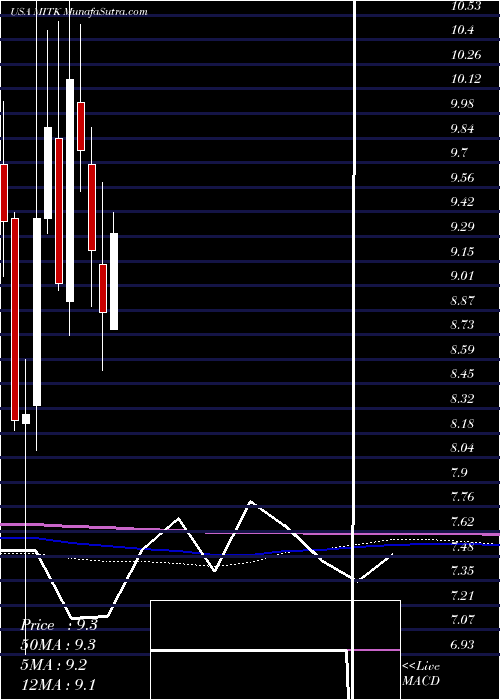500x700 pixels.
Task: Click the 10.12 price axis label
Action: click(x=466, y=79)
